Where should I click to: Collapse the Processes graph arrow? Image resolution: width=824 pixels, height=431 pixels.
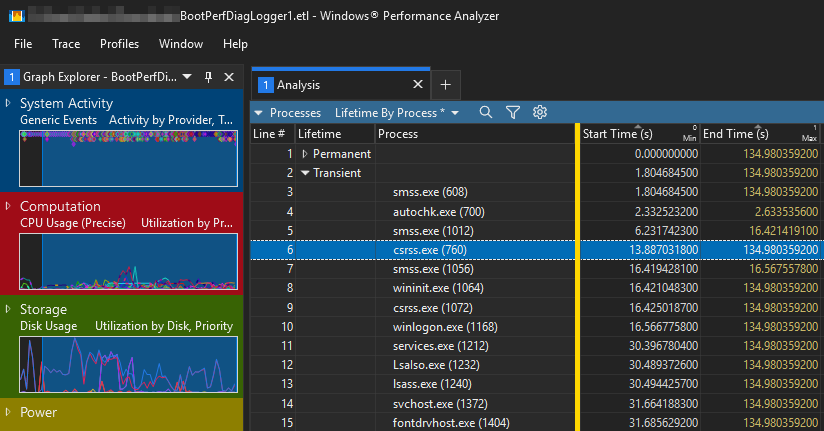pyautogui.click(x=259, y=113)
